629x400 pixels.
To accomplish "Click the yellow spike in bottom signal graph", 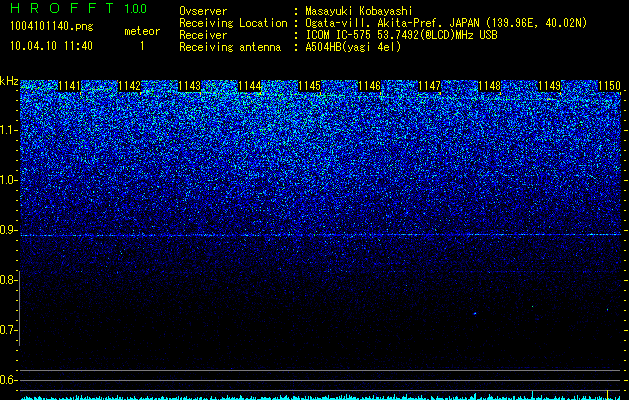I will click(x=607, y=395).
